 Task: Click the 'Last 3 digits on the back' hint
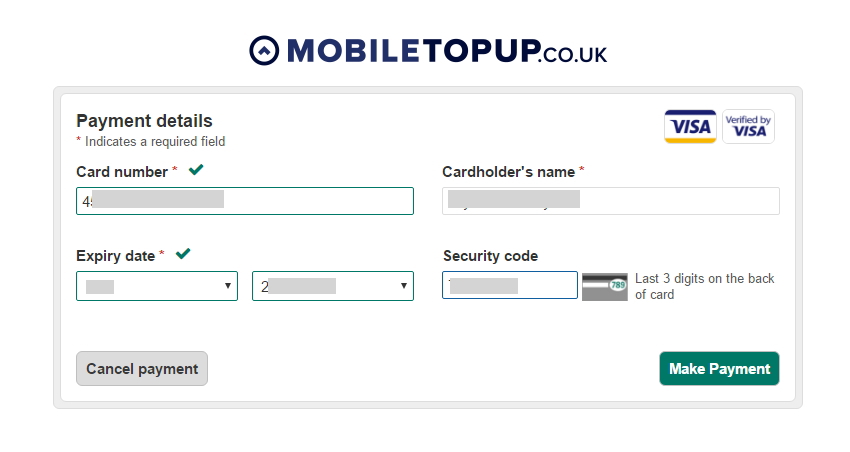coord(705,279)
